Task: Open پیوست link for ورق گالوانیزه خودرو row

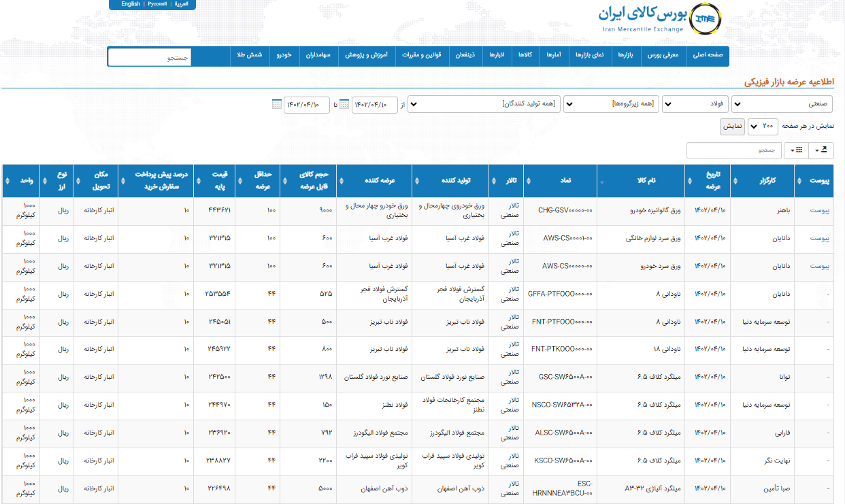Action: 819,211
